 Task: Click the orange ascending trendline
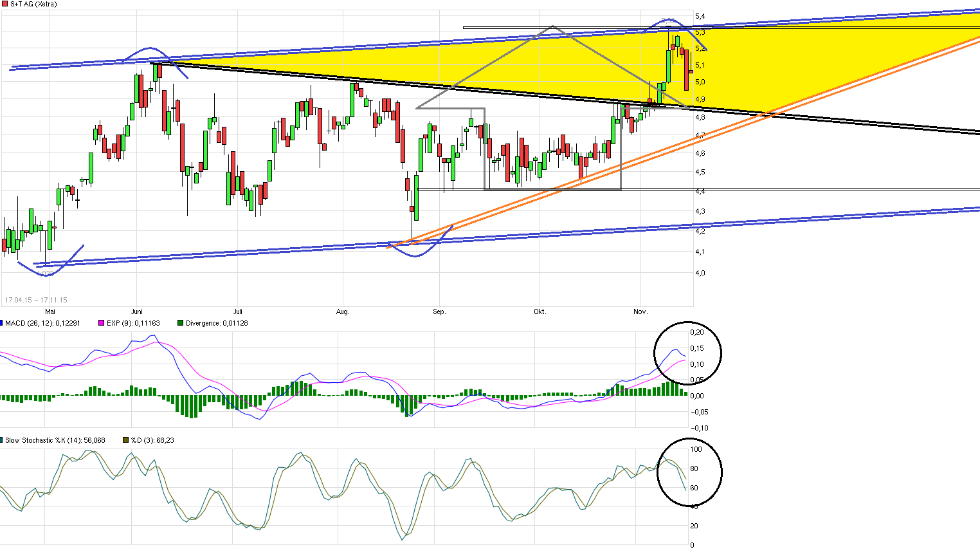pyautogui.click(x=514, y=201)
